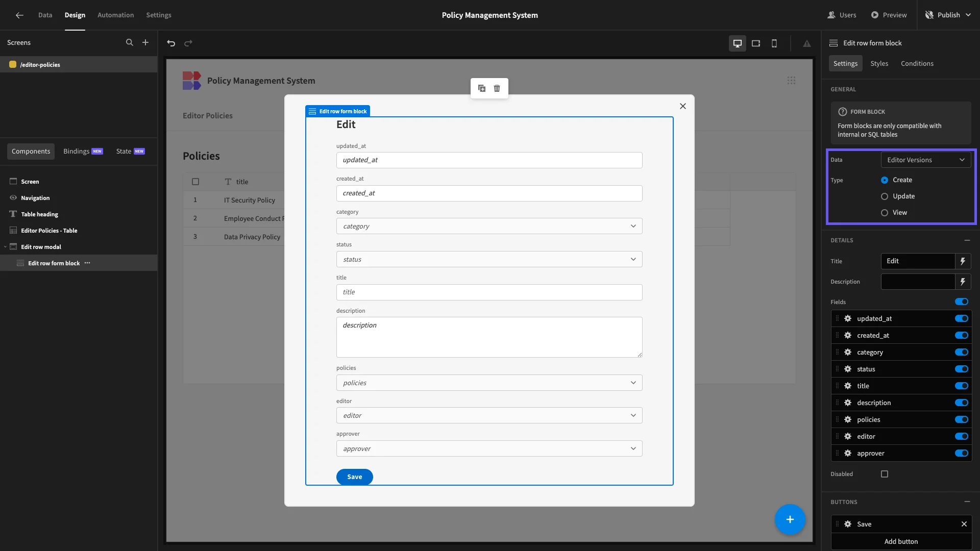Click the Add button option
The width and height of the screenshot is (980, 551).
901,541
